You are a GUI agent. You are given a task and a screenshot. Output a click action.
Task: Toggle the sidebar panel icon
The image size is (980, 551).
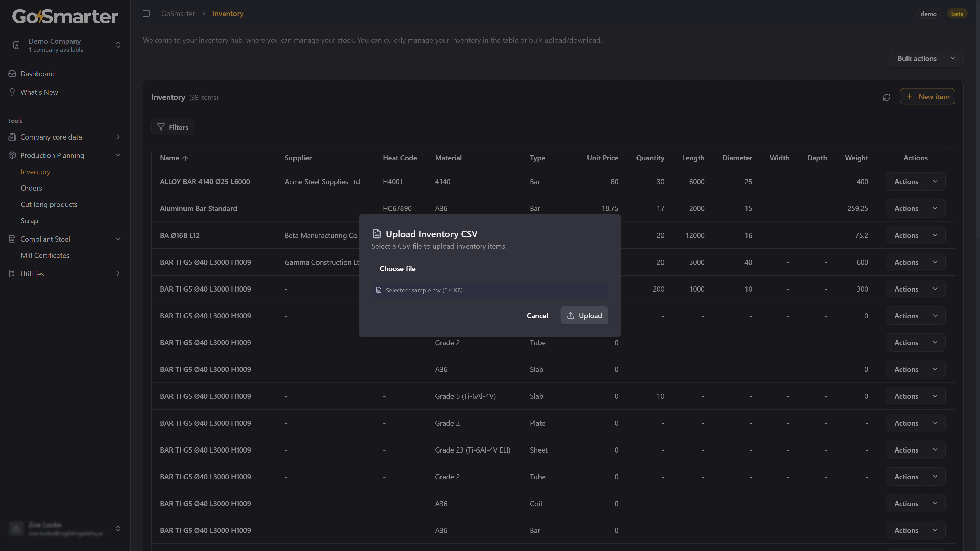point(146,14)
